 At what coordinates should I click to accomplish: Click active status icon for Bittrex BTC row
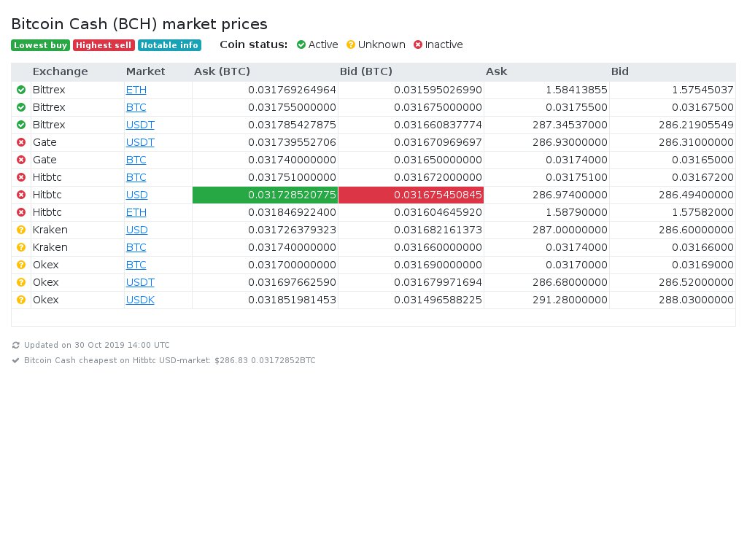point(21,107)
